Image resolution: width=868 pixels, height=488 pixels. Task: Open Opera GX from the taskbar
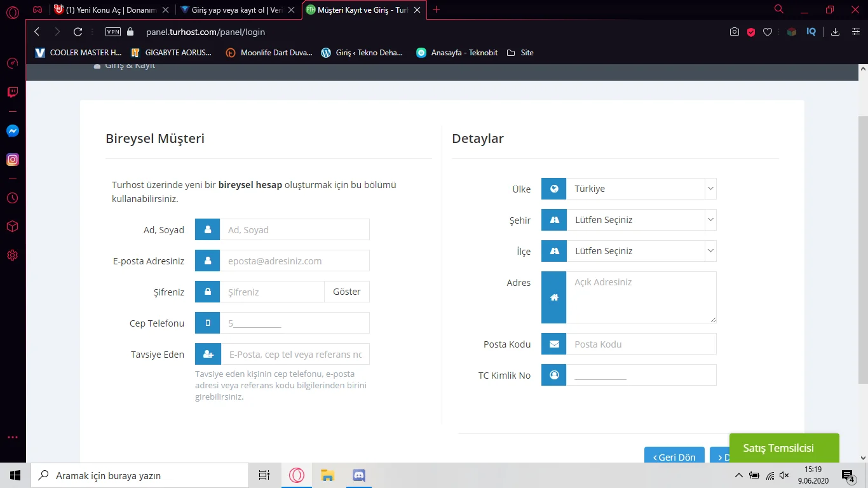(x=296, y=475)
